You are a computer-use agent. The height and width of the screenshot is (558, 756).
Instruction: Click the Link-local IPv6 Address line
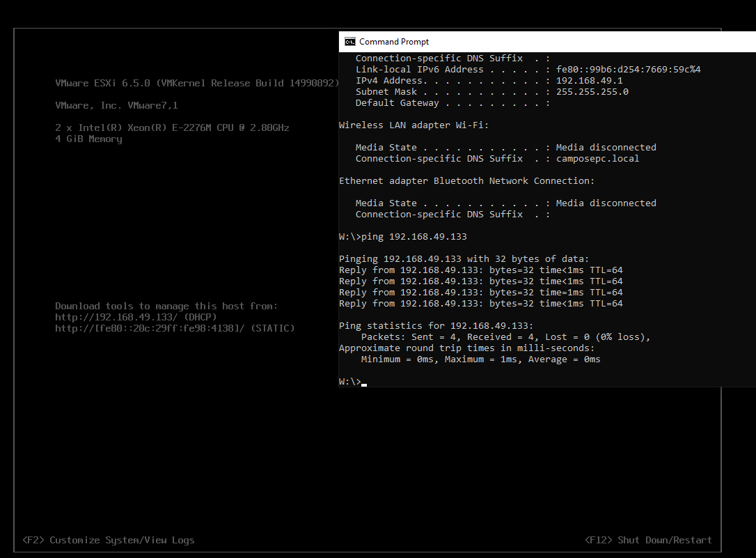(x=528, y=70)
